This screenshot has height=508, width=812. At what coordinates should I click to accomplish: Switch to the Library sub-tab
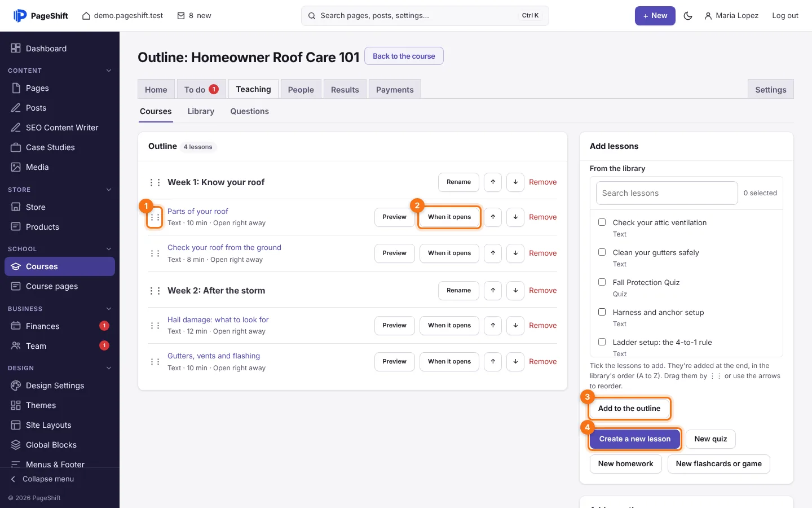coord(201,111)
